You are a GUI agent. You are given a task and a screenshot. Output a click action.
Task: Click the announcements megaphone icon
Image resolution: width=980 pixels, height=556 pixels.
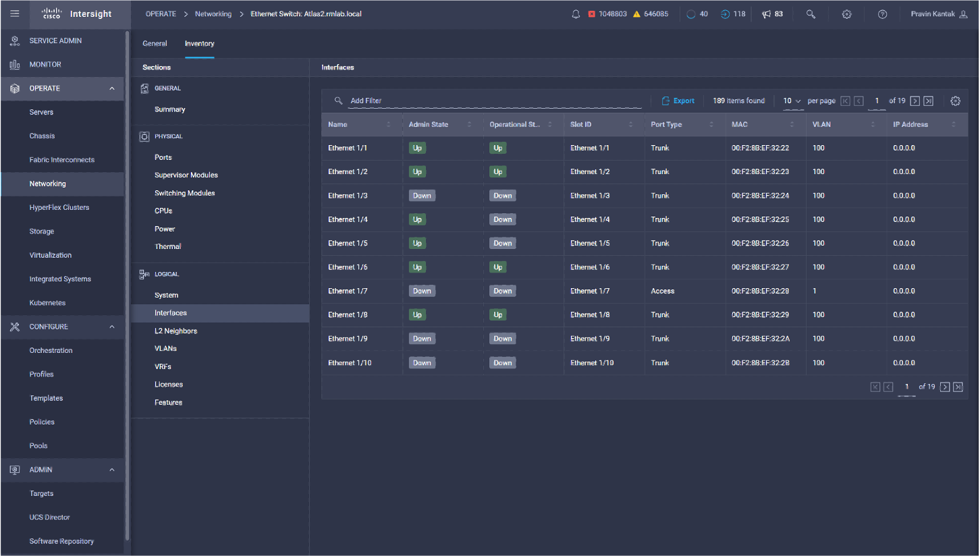point(772,14)
